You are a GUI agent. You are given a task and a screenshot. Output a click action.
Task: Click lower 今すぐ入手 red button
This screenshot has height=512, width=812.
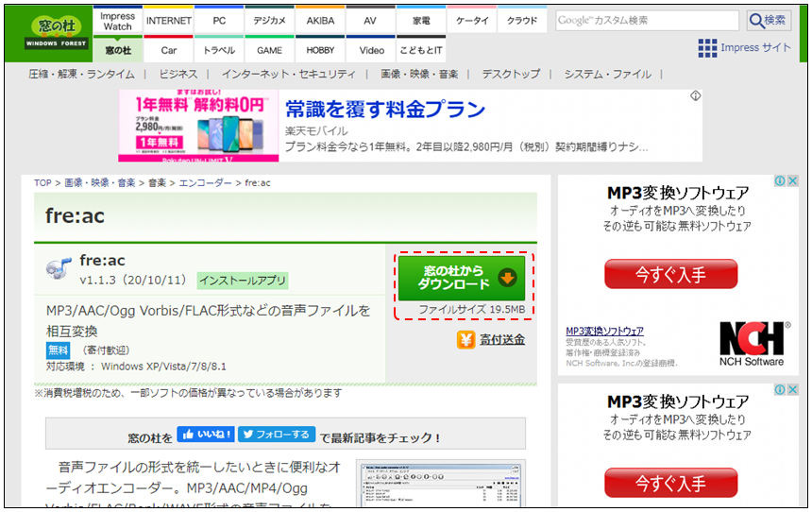click(670, 483)
